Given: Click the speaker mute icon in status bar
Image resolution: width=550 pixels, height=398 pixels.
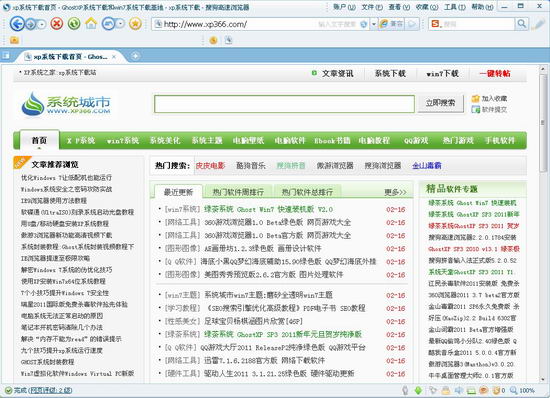Looking at the screenshot, I should [459, 390].
